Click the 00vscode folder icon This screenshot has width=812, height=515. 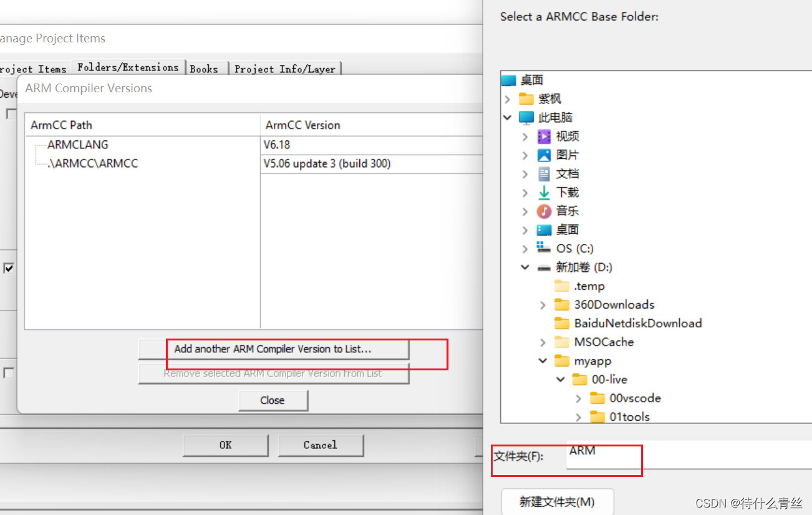tap(597, 398)
